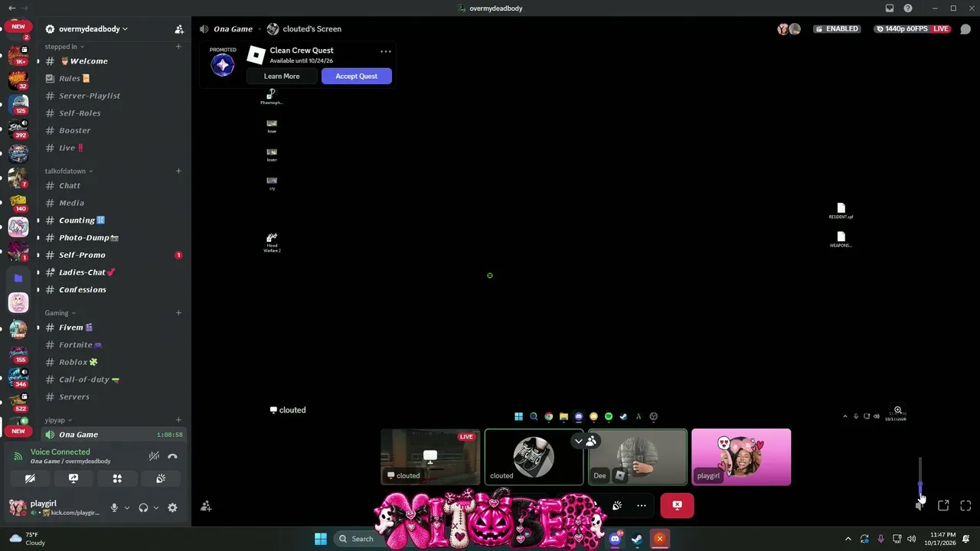This screenshot has width=980, height=551.
Task: Open the Booster channel
Action: point(113,130)
